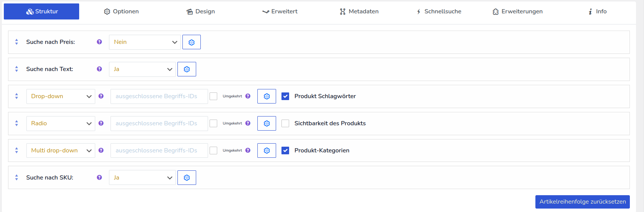Click Artikelreihenfolge zurücksetzen button

click(x=582, y=202)
